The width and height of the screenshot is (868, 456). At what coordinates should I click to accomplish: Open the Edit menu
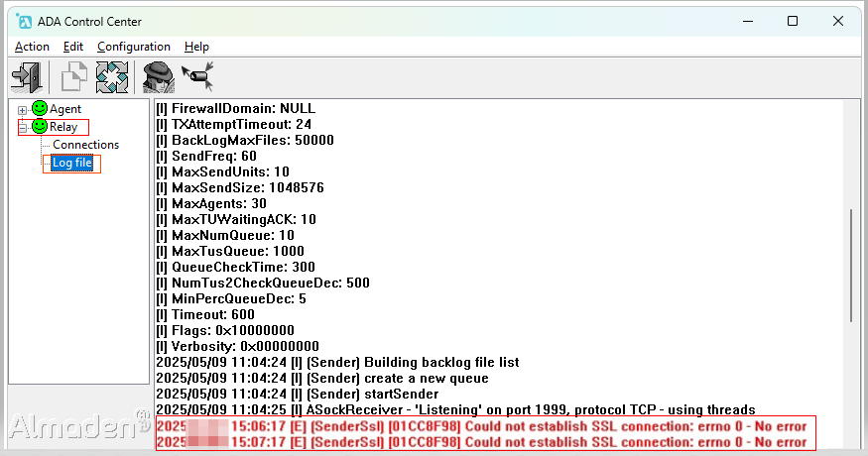pos(73,47)
